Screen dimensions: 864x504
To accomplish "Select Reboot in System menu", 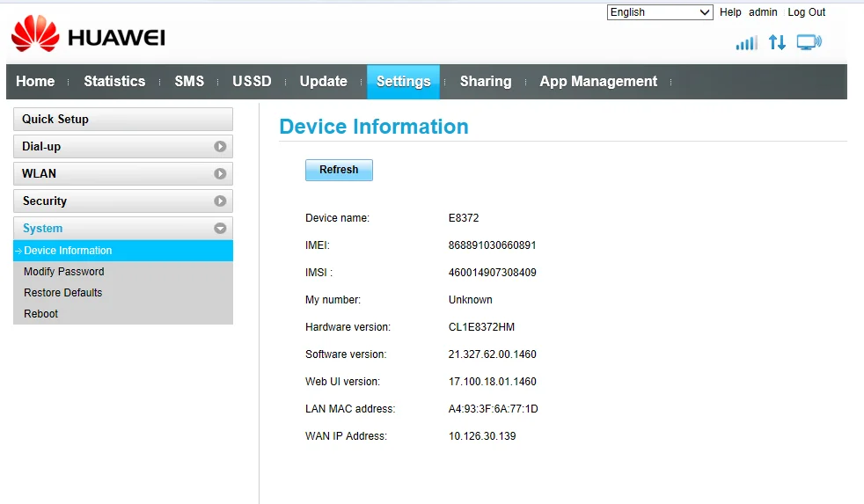I will pyautogui.click(x=40, y=313).
